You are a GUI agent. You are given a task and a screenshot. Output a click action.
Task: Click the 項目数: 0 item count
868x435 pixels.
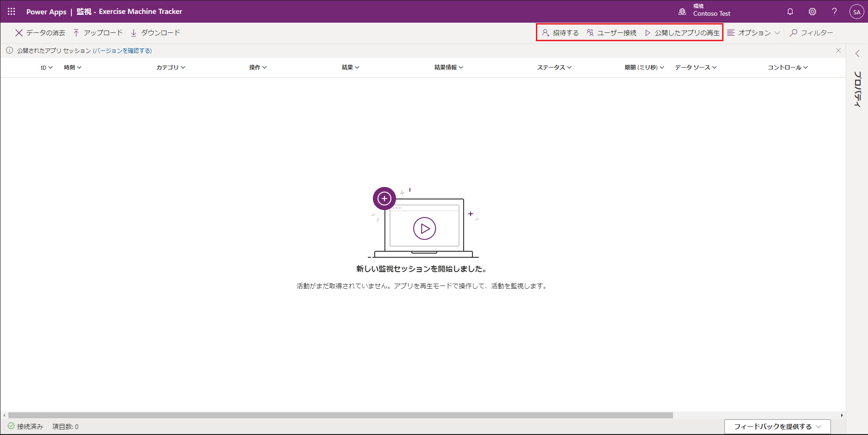65,427
